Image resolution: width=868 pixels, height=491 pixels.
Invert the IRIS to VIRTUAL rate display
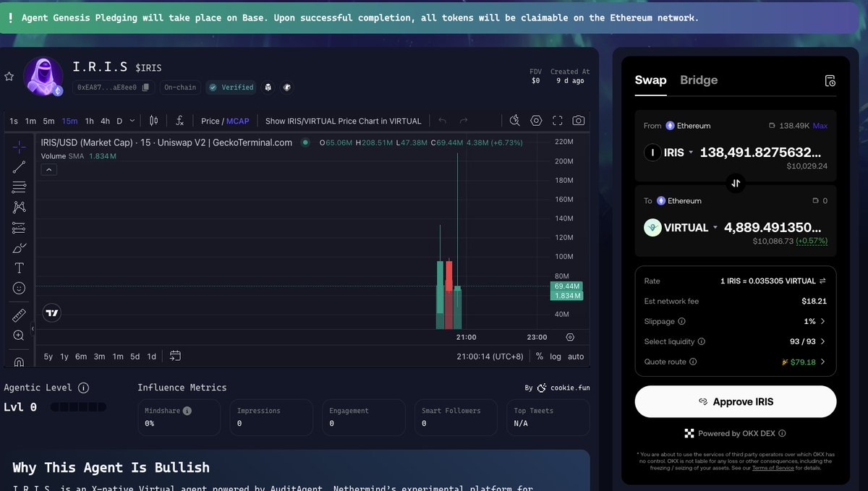click(822, 281)
